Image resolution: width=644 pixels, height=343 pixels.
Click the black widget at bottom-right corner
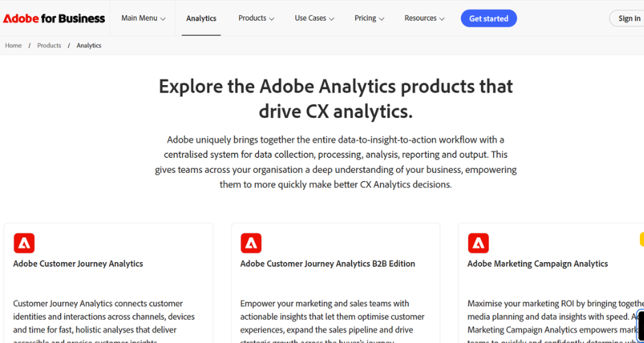click(641, 327)
